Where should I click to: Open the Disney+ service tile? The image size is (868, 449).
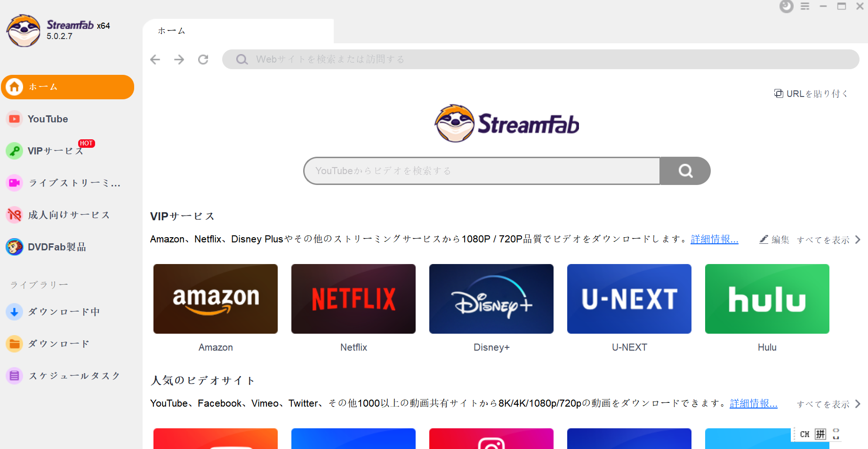pyautogui.click(x=491, y=299)
